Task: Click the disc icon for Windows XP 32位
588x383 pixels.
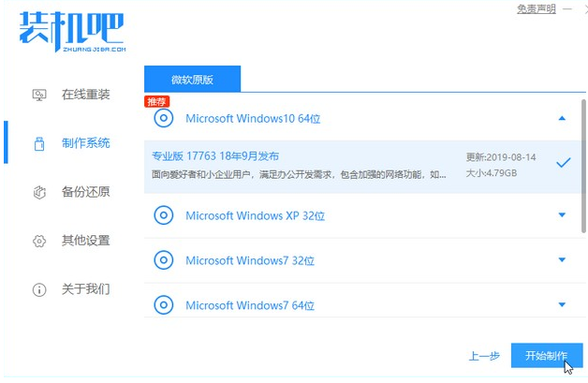Action: 164,215
